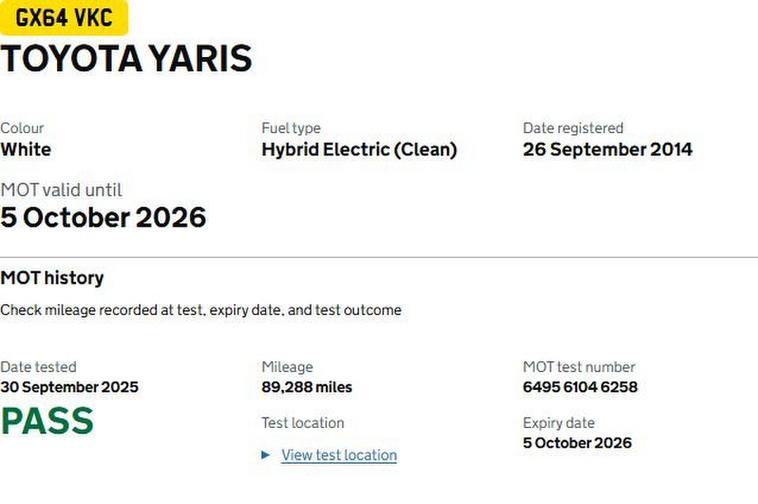Click the Date tested label
This screenshot has width=758, height=504.
pyautogui.click(x=38, y=367)
